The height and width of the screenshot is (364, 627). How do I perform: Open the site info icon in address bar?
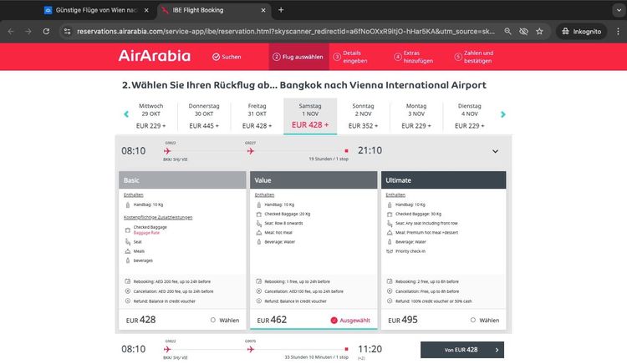click(x=67, y=31)
